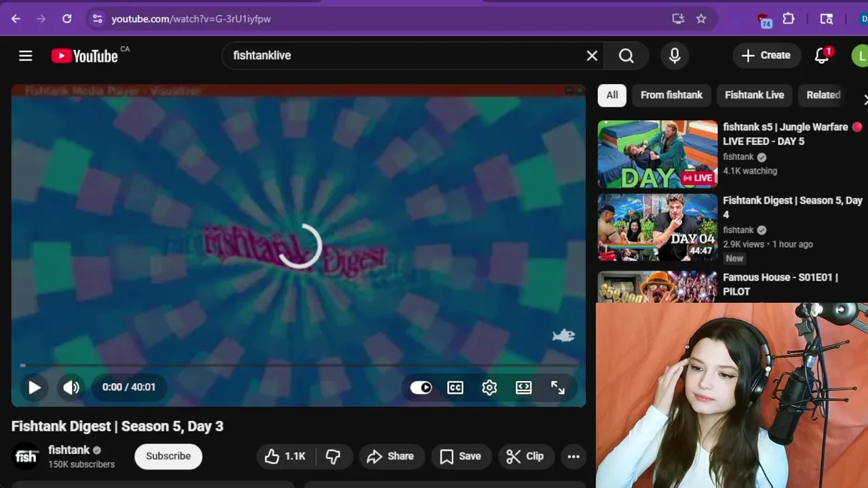Clear the search text with X
Viewport: 868px width, 488px height.
point(592,56)
